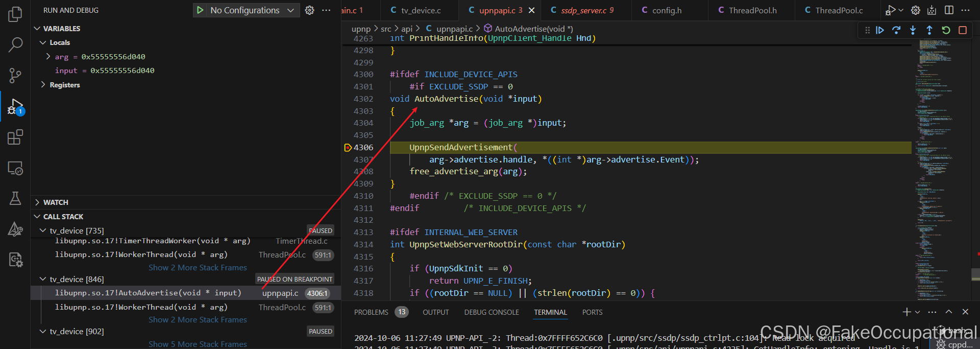The image size is (980, 349).
Task: Close the bottom panel
Action: [x=965, y=312]
